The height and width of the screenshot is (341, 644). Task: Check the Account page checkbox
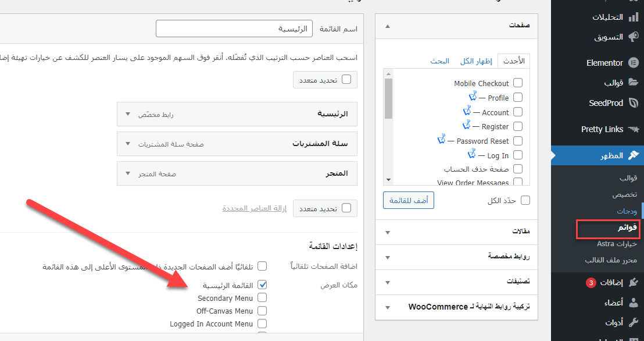[x=518, y=112]
